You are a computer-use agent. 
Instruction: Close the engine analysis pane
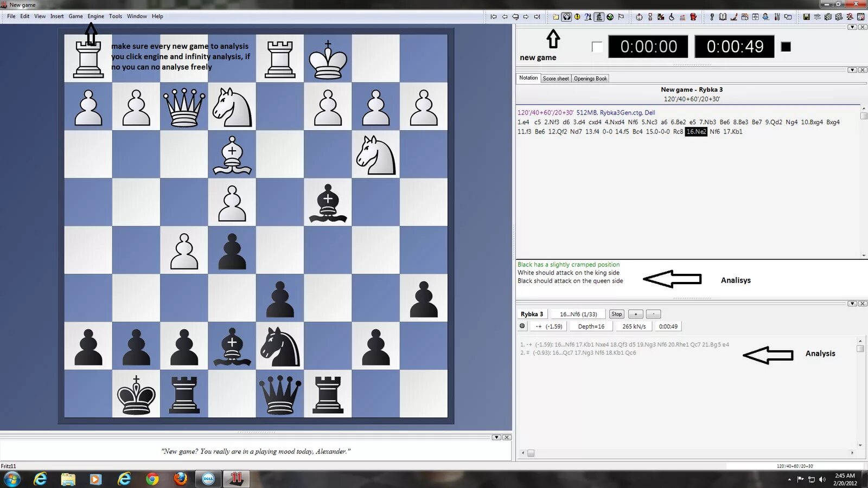click(862, 304)
